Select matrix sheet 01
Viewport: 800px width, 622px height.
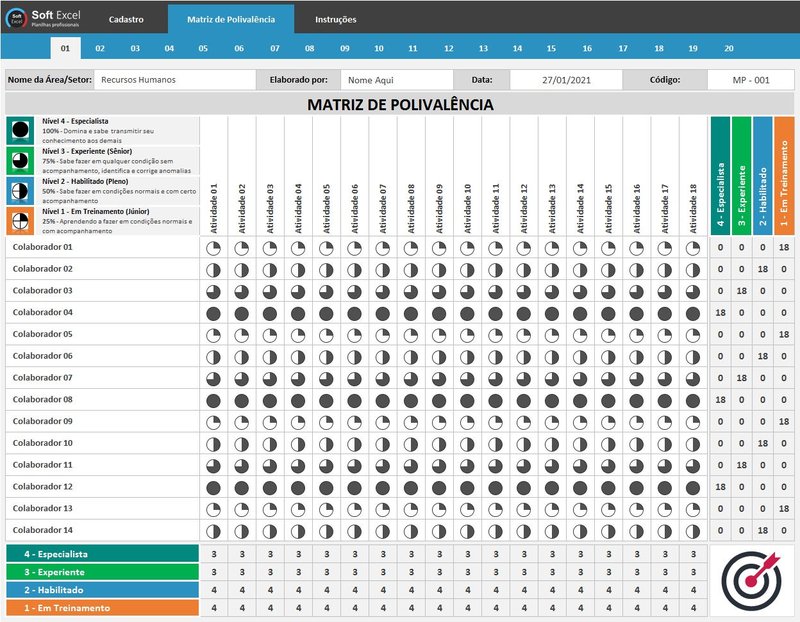[65, 48]
